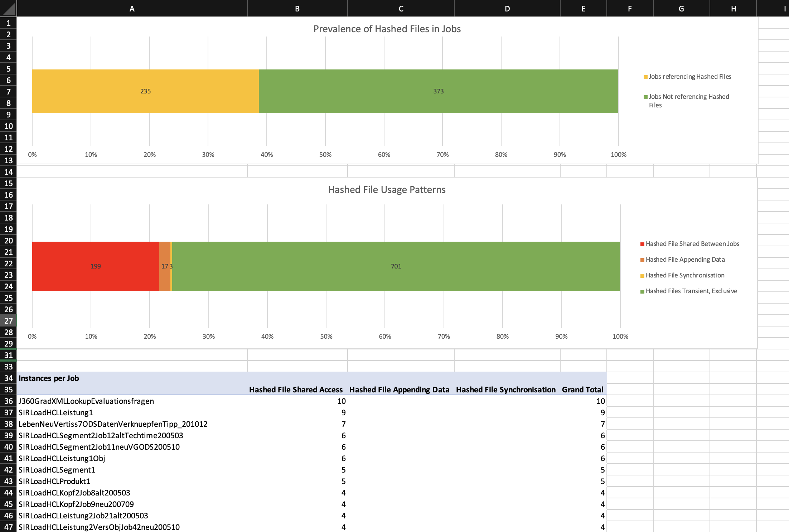This screenshot has width=789, height=532.
Task: Select Hashed File Shared Between Jobs legend swatch
Action: (642, 244)
